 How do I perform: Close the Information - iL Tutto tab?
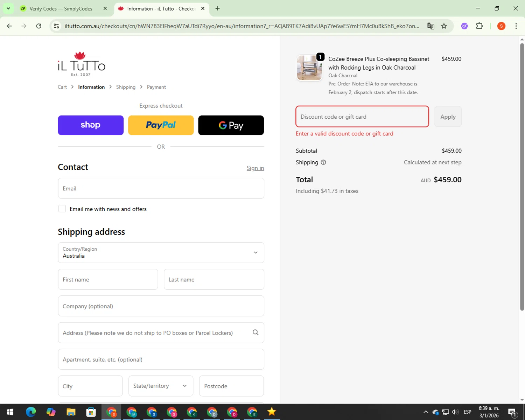[203, 8]
